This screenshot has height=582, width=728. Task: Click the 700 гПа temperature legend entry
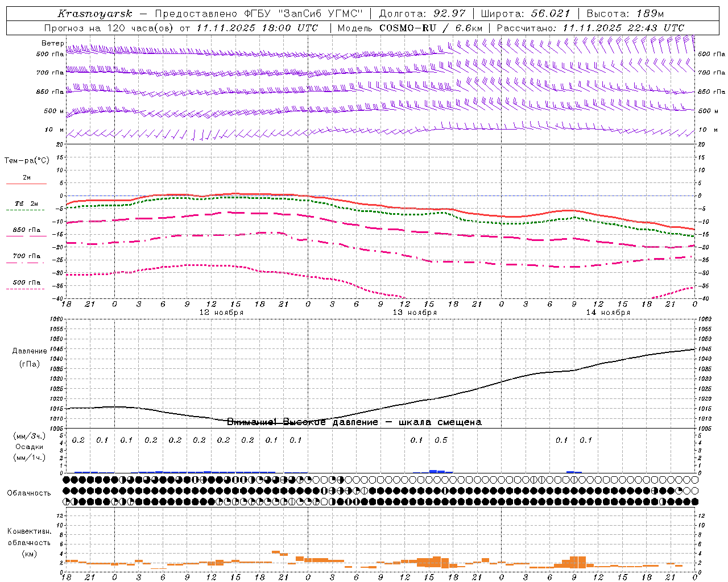click(x=26, y=256)
